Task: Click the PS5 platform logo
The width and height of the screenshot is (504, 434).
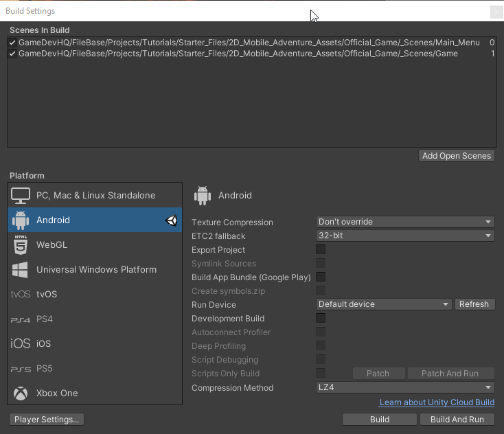Action: pos(21,369)
